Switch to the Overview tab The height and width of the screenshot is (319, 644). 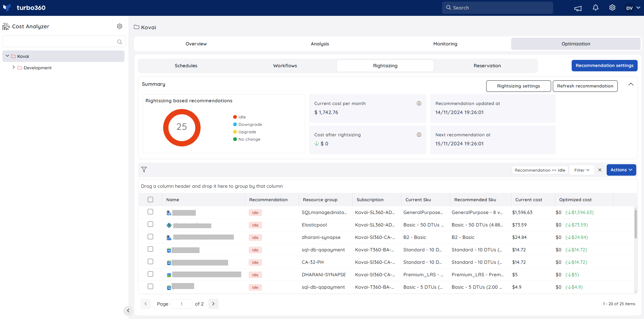pyautogui.click(x=196, y=44)
